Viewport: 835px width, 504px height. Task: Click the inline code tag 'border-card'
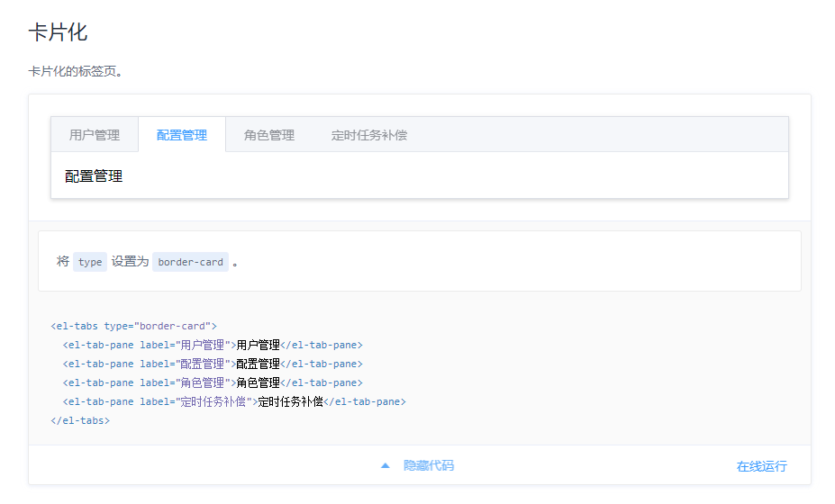(x=191, y=262)
